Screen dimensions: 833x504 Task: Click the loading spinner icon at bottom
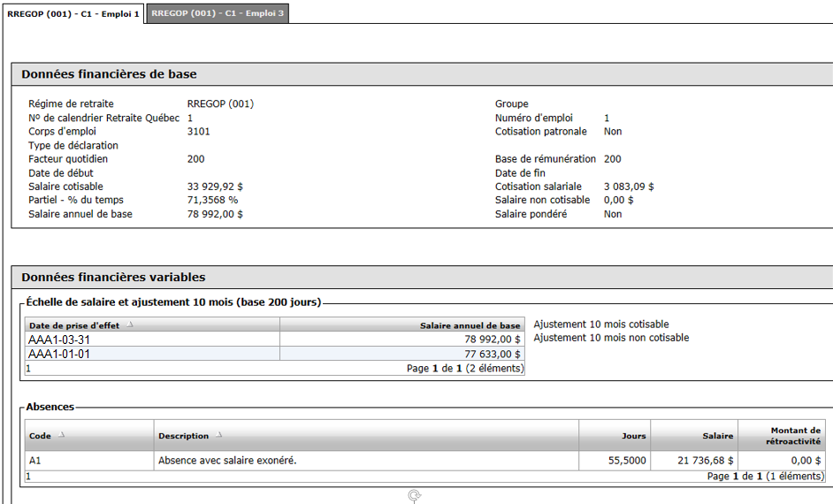pyautogui.click(x=415, y=497)
